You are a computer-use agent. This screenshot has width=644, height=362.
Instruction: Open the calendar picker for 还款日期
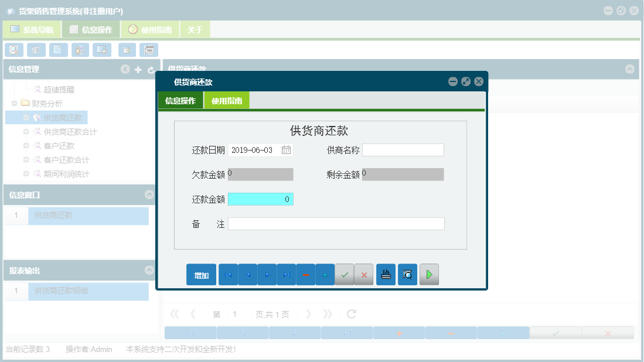click(x=287, y=150)
